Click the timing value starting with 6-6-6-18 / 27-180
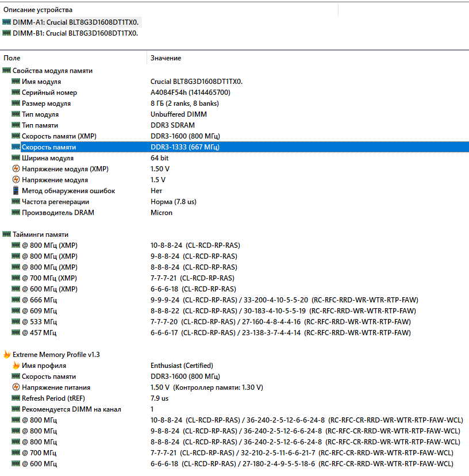This screenshot has width=469, height=476. point(302,464)
